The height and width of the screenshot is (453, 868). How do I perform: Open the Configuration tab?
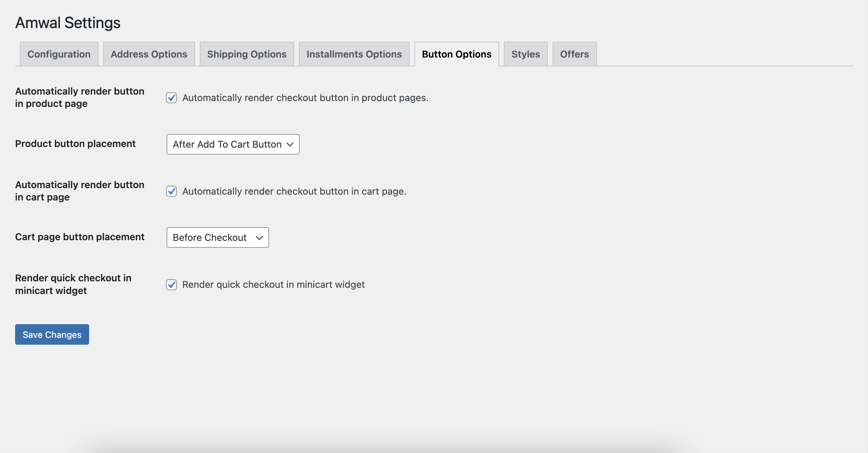pos(59,54)
